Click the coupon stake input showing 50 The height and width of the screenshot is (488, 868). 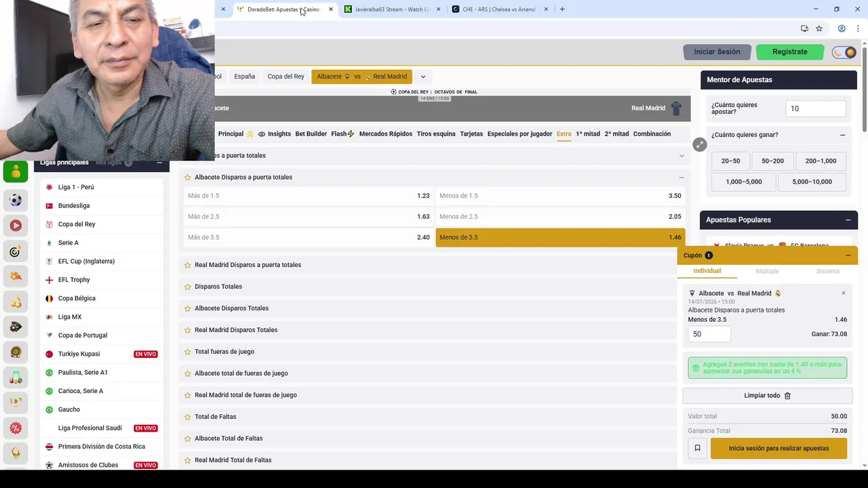[709, 334]
